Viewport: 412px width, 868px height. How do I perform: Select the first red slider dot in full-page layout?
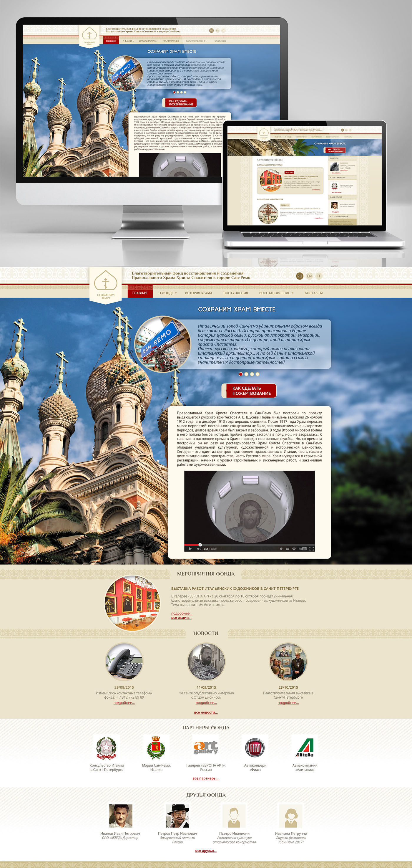tap(241, 374)
